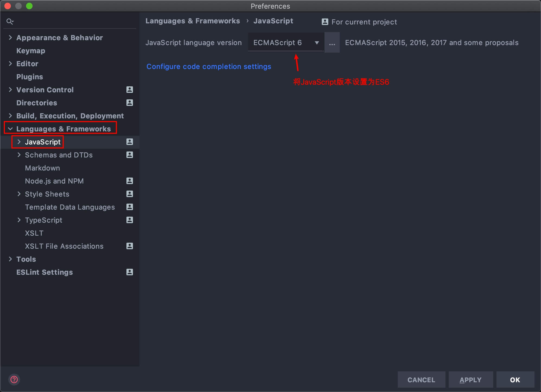
Task: Collapse the Languages & Frameworks section
Action: [10, 129]
